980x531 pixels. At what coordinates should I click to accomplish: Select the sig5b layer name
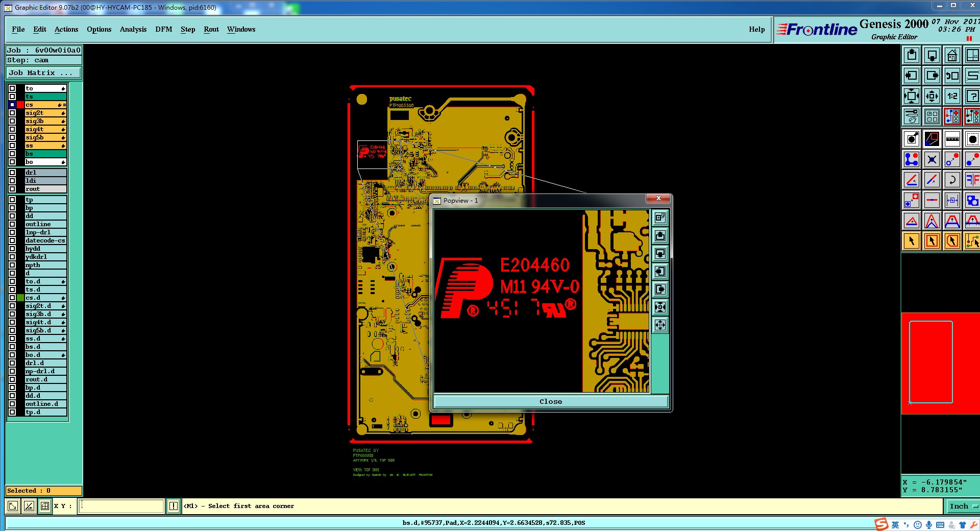click(45, 137)
